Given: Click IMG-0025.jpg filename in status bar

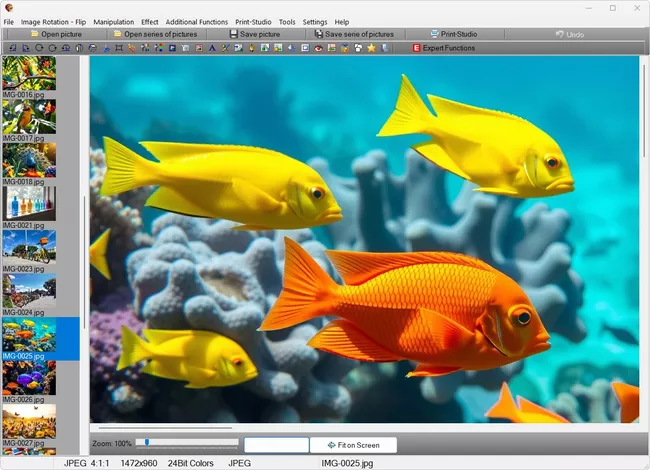Looking at the screenshot, I should (x=347, y=463).
